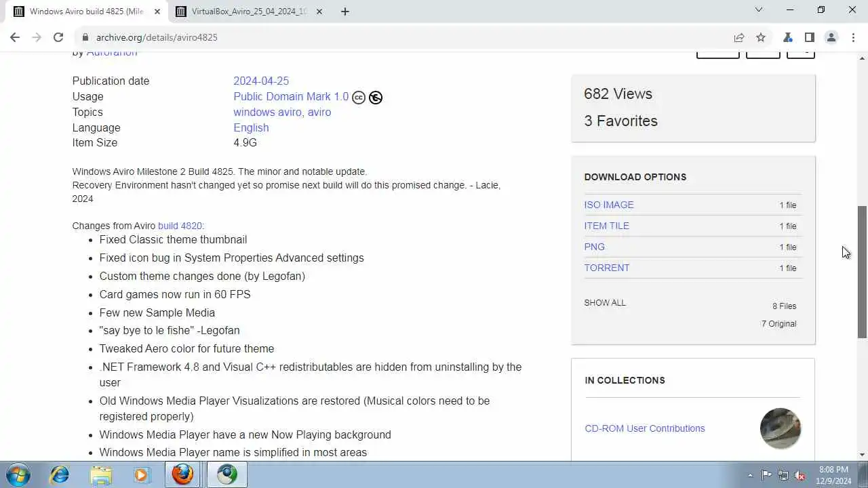868x488 pixels.
Task: Share this page icon in address bar
Action: coord(739,37)
